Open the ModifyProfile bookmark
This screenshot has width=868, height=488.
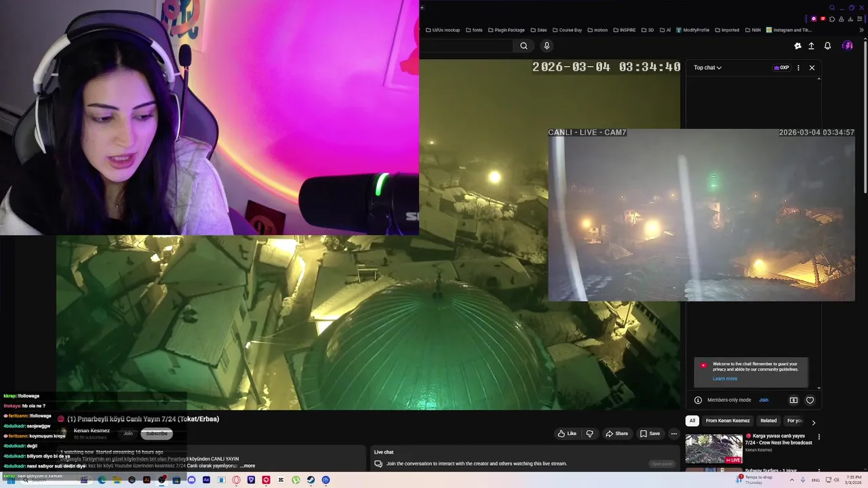click(692, 30)
